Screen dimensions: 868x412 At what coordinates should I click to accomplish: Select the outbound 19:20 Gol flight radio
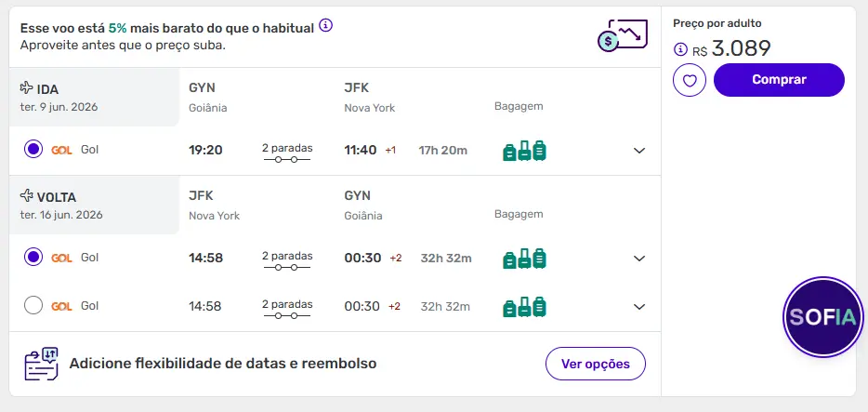click(x=33, y=149)
